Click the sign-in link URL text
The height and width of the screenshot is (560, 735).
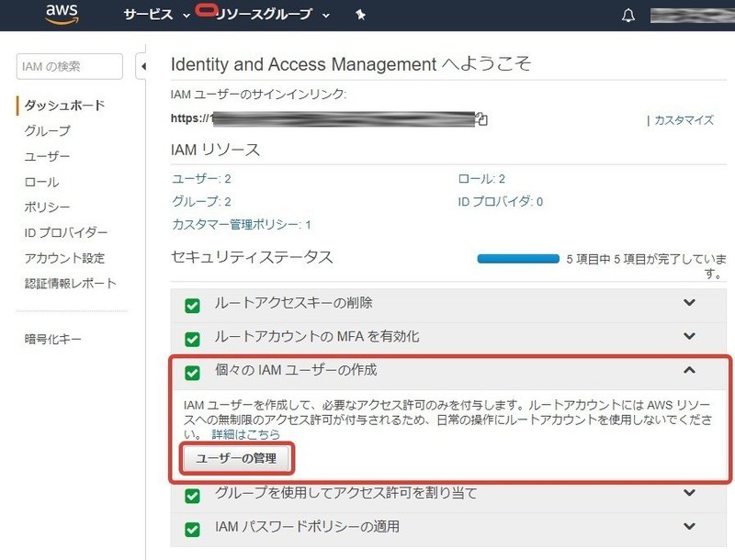point(323,119)
